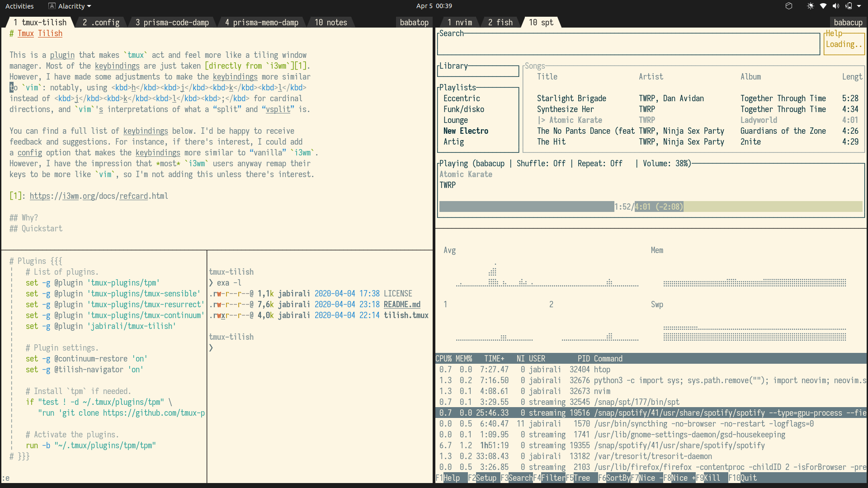Open the Wi-Fi status icon
868x488 pixels.
pyautogui.click(x=823, y=6)
